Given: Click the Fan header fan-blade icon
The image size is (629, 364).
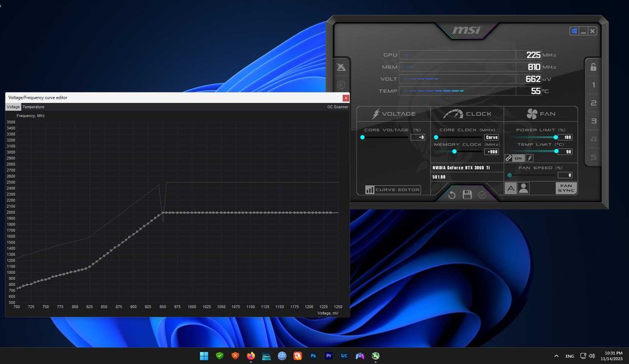Looking at the screenshot, I should (x=532, y=114).
